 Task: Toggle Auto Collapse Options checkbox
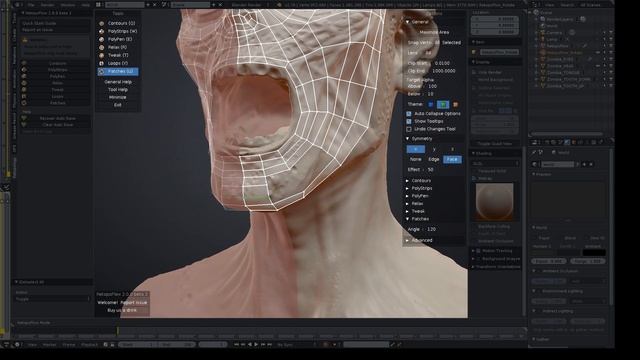pyautogui.click(x=409, y=113)
